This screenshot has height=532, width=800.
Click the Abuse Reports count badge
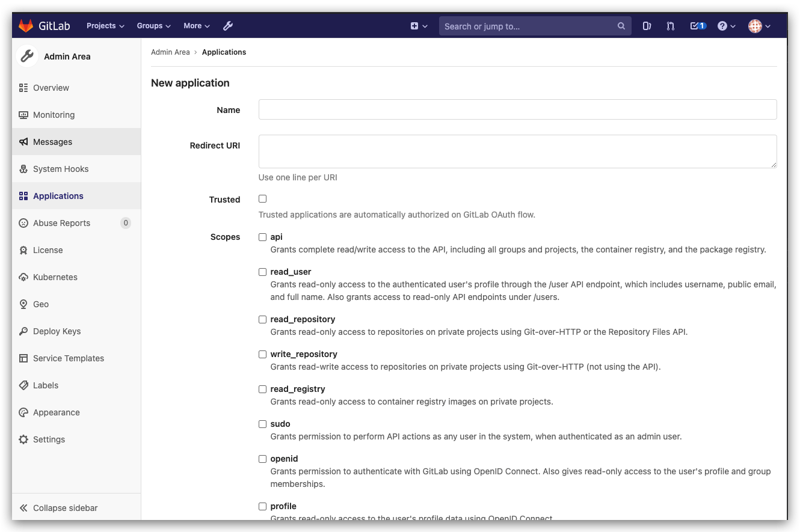126,223
